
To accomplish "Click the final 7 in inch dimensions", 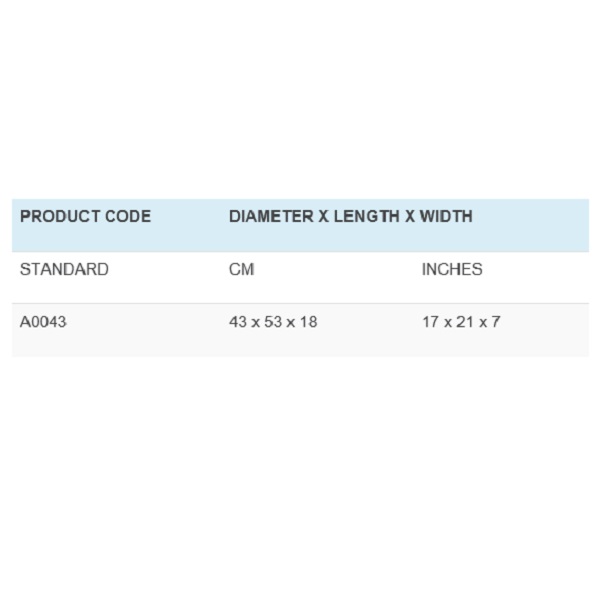I will pos(496,322).
